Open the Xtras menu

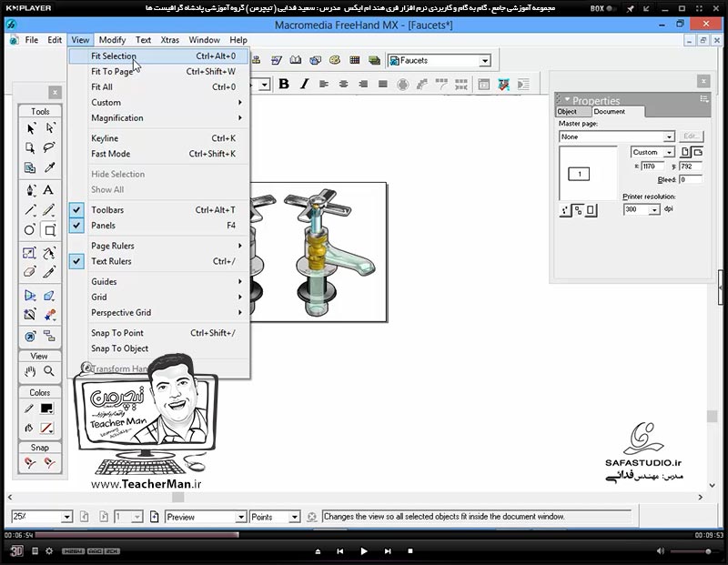(169, 40)
